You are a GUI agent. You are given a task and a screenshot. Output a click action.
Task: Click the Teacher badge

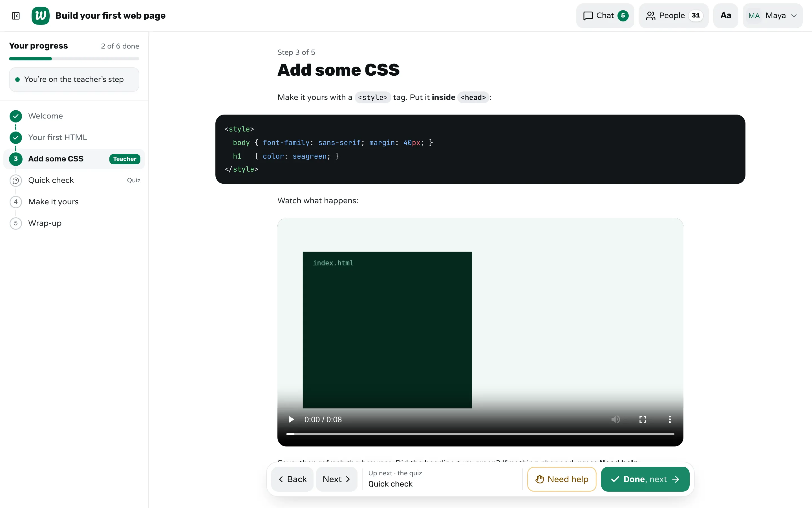click(125, 159)
